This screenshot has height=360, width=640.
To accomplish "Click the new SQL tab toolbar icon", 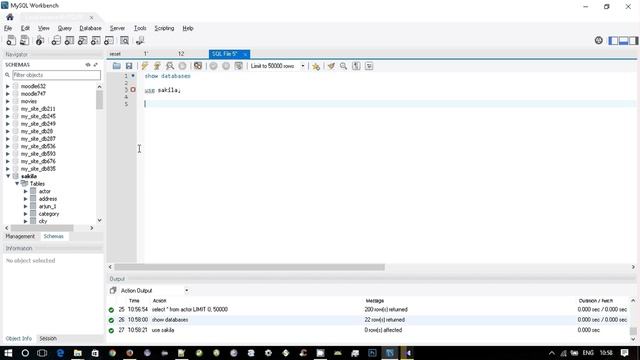I will tap(11, 40).
